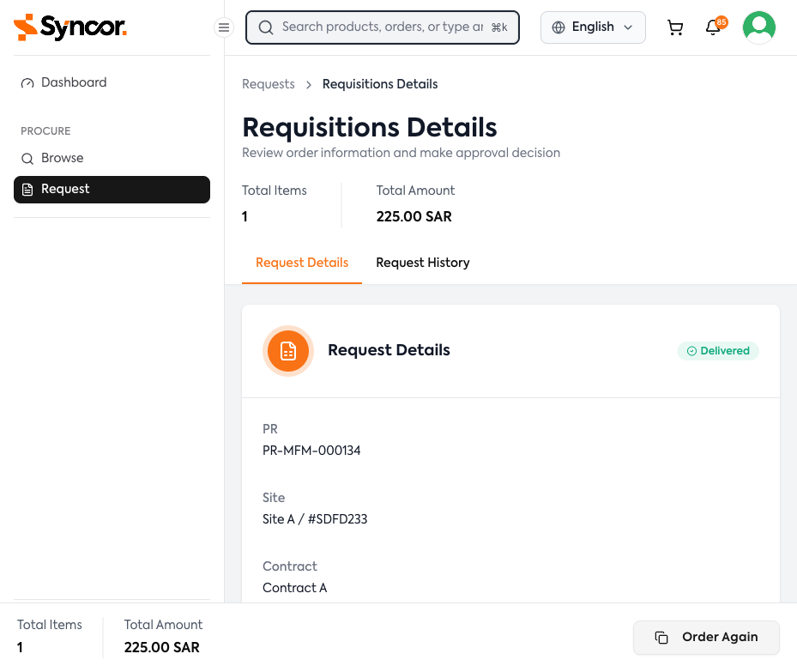Switch to the Request History tab
The height and width of the screenshot is (672, 797).
point(422,263)
